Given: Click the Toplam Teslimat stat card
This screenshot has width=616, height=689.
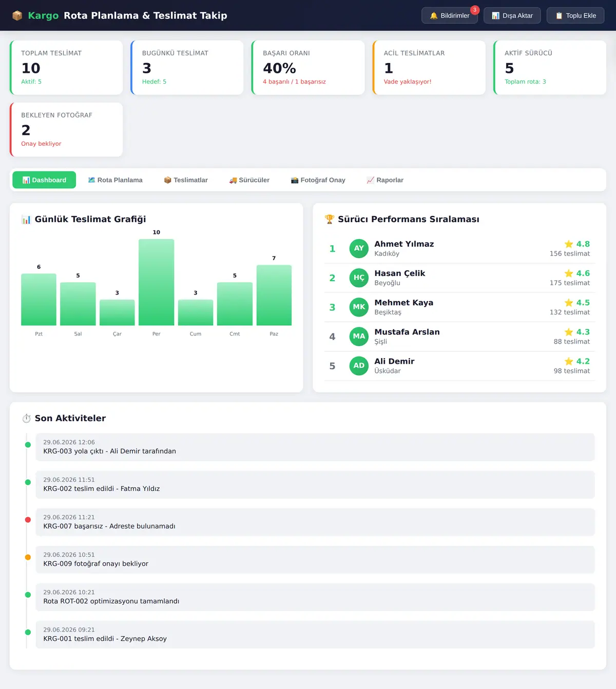Looking at the screenshot, I should point(66,68).
